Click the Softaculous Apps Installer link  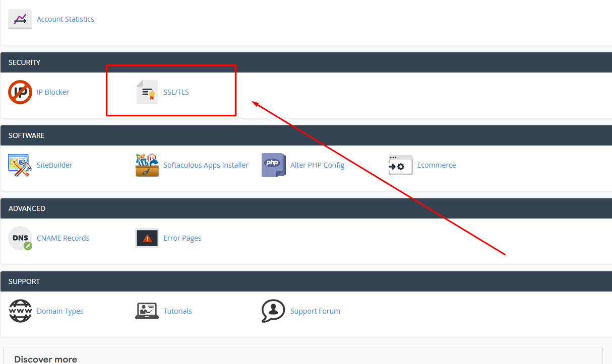coord(206,165)
